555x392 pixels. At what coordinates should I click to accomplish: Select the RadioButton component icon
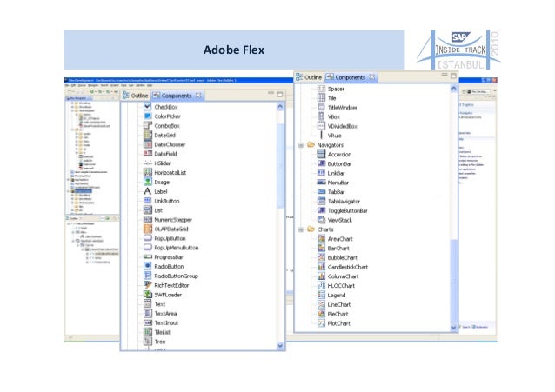pyautogui.click(x=148, y=266)
